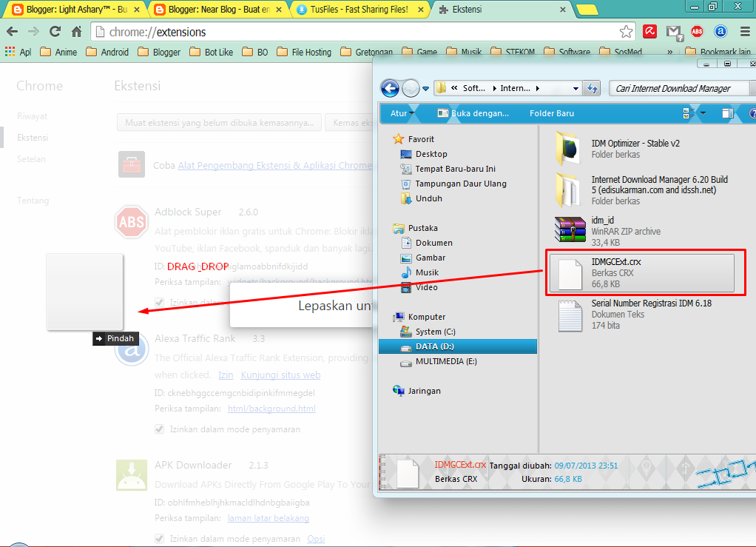Open Kunjungi situs web link
The height and width of the screenshot is (547, 756).
coord(280,375)
